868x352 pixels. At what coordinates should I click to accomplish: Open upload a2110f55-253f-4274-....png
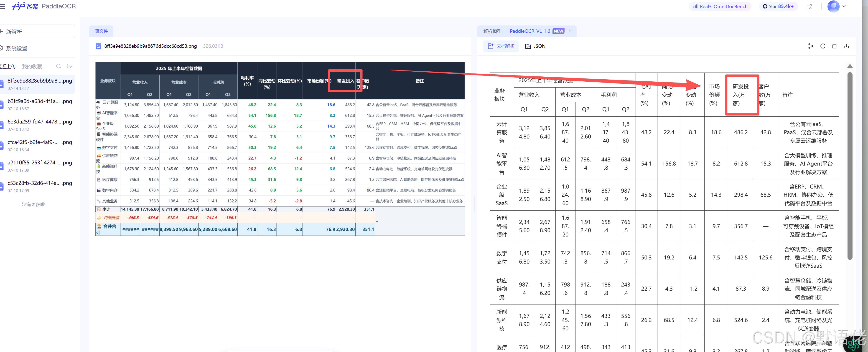37,166
